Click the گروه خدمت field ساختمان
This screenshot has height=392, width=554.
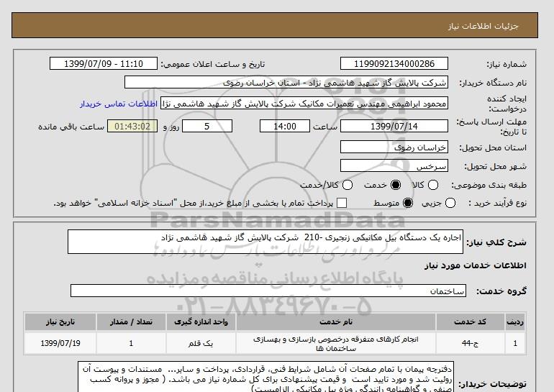click(x=268, y=291)
